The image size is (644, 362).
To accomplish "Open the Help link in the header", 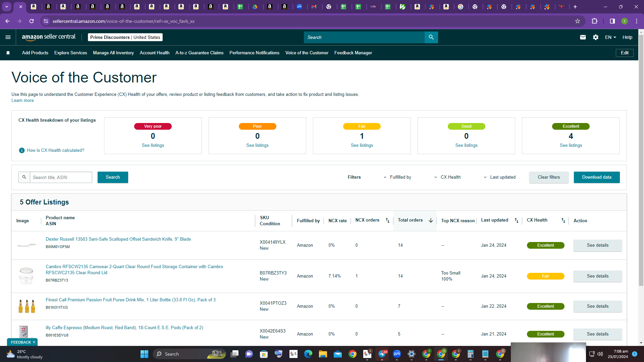I will [x=627, y=37].
